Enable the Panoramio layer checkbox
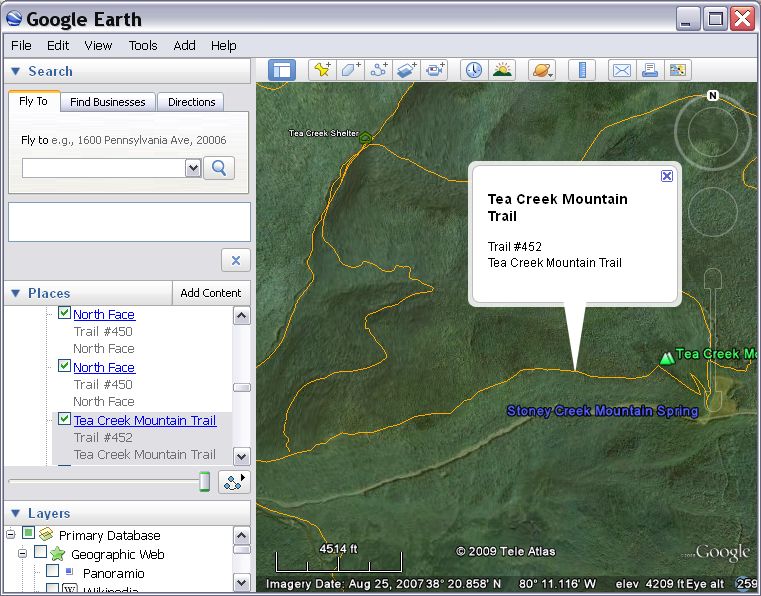This screenshot has height=596, width=761. pyautogui.click(x=52, y=570)
